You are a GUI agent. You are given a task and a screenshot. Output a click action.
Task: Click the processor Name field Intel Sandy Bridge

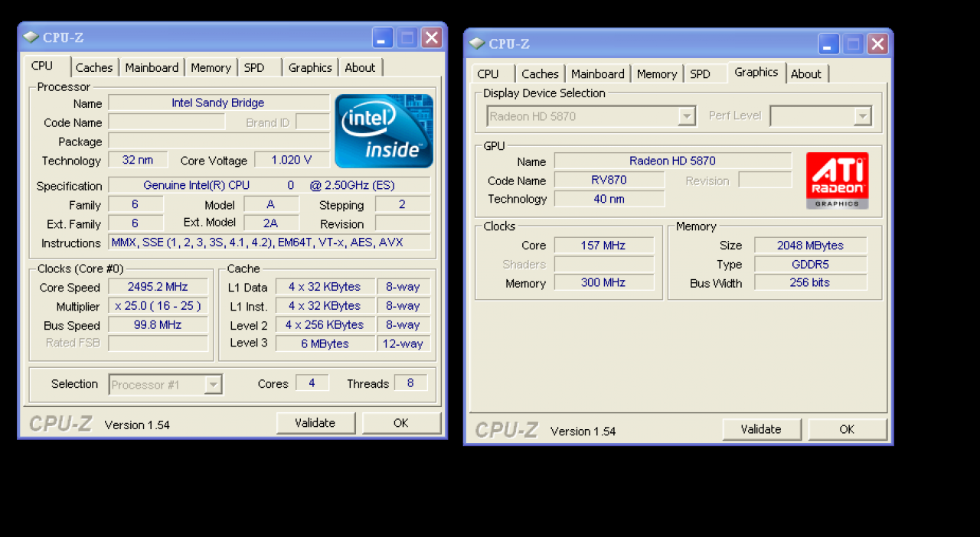click(x=218, y=103)
